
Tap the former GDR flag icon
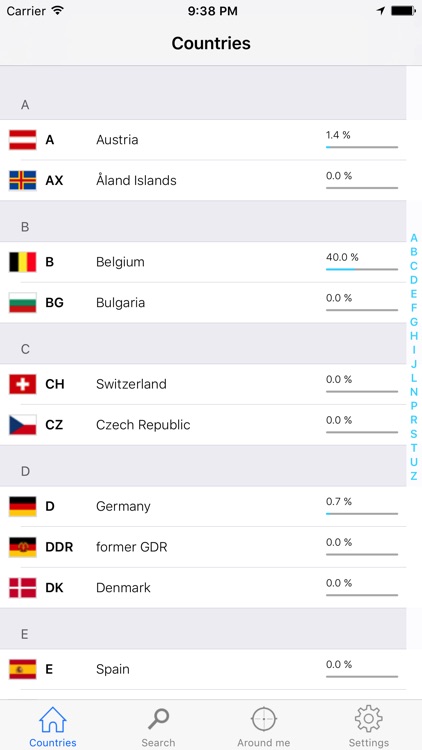(x=22, y=547)
